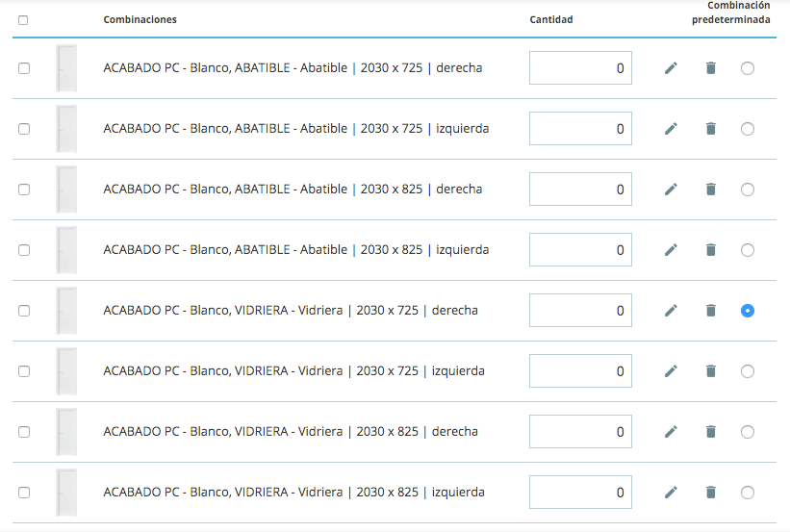Check the Vidriera 2030 x 825 izquierda row
Screen dimensions: 790x532
(24, 493)
